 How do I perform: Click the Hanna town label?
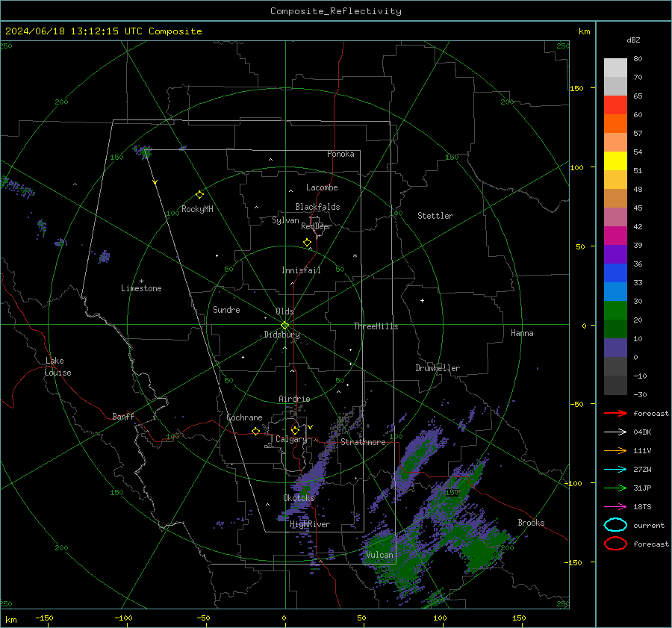tap(522, 333)
